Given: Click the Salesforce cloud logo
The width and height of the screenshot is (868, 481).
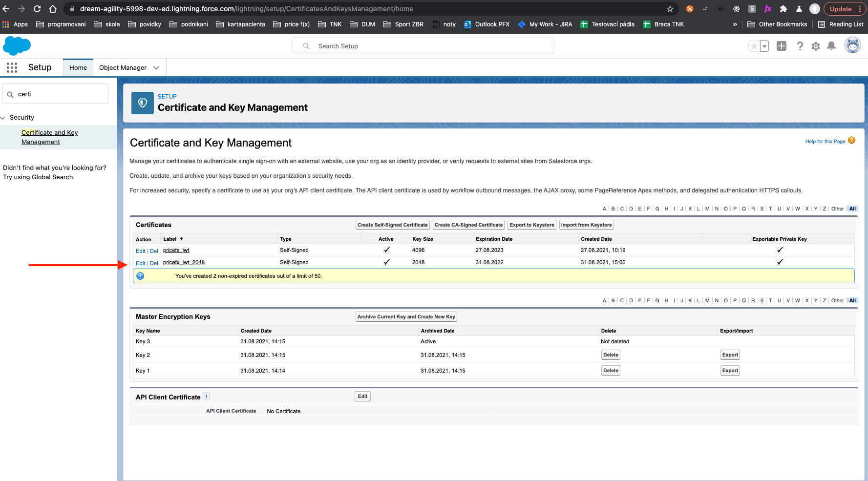Looking at the screenshot, I should (x=17, y=46).
